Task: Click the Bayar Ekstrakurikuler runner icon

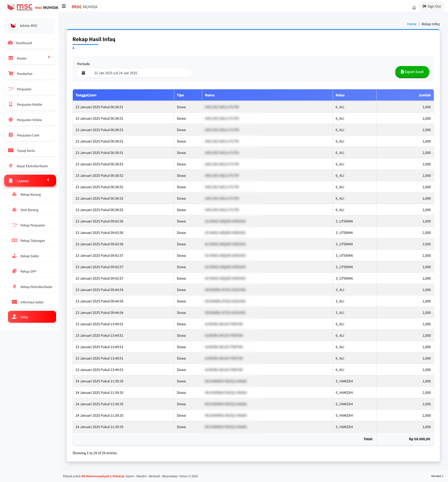Action: coord(11,166)
